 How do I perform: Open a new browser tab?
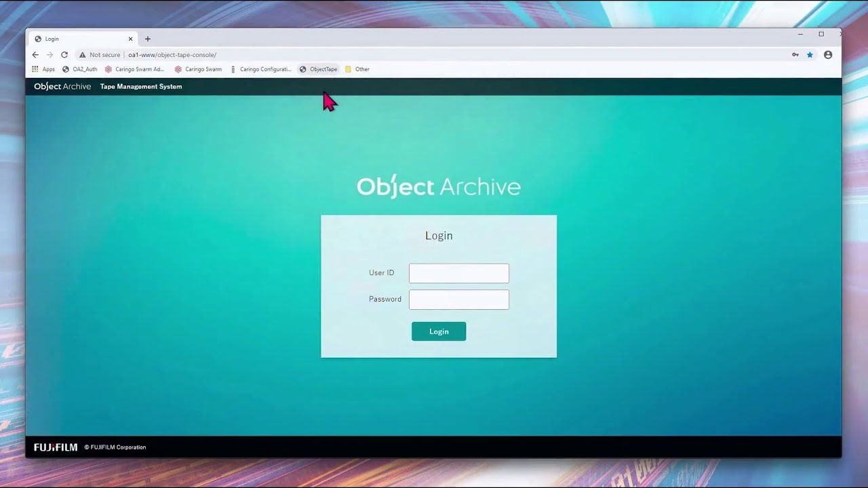[x=148, y=39]
